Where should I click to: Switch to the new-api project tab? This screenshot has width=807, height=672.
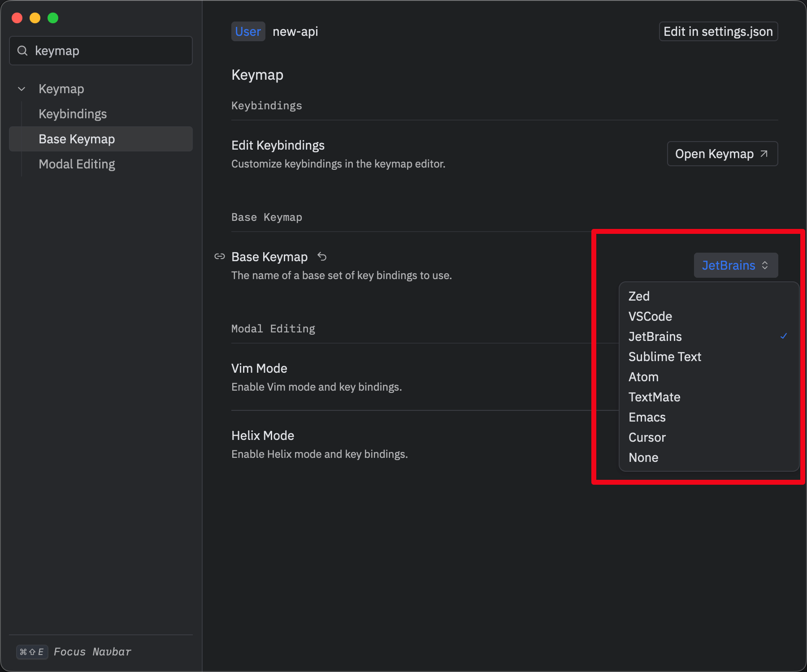click(295, 31)
